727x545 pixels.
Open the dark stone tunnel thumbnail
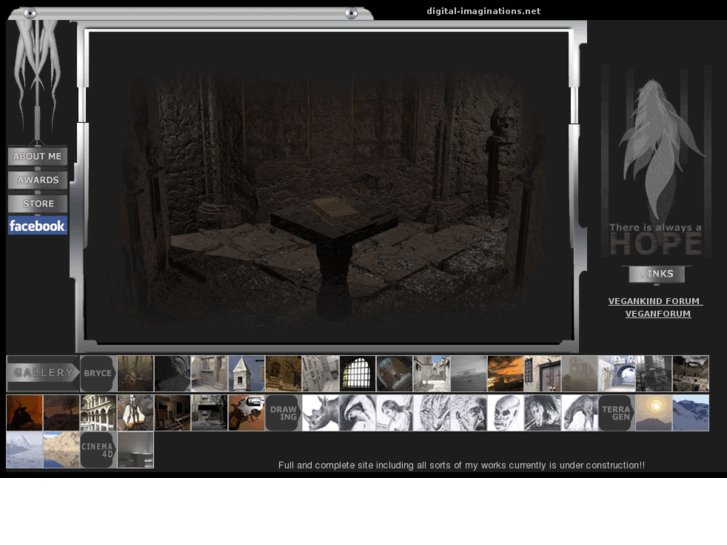tap(172, 373)
